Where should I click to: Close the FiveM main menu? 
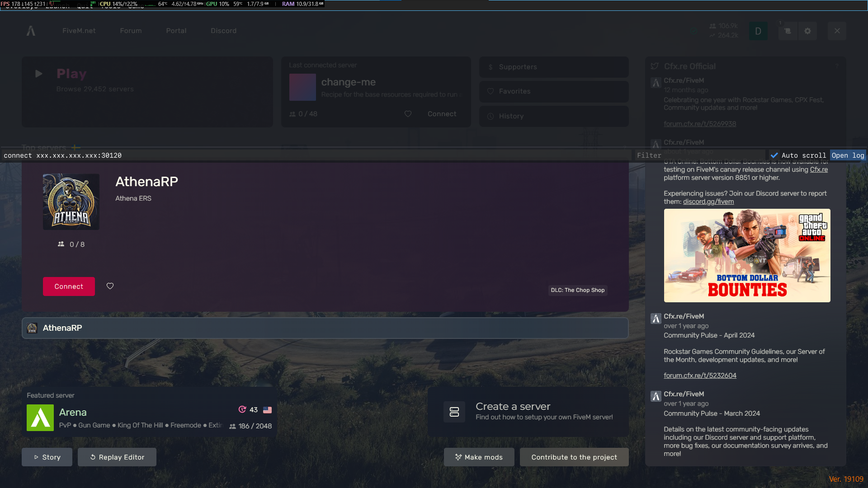coord(837,31)
